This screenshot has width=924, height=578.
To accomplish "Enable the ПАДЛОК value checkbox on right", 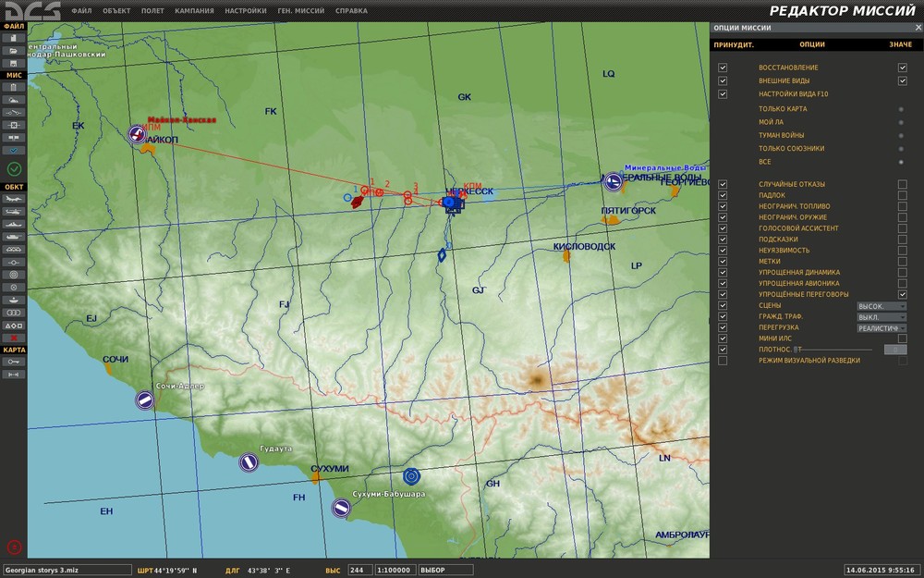I will [x=902, y=195].
